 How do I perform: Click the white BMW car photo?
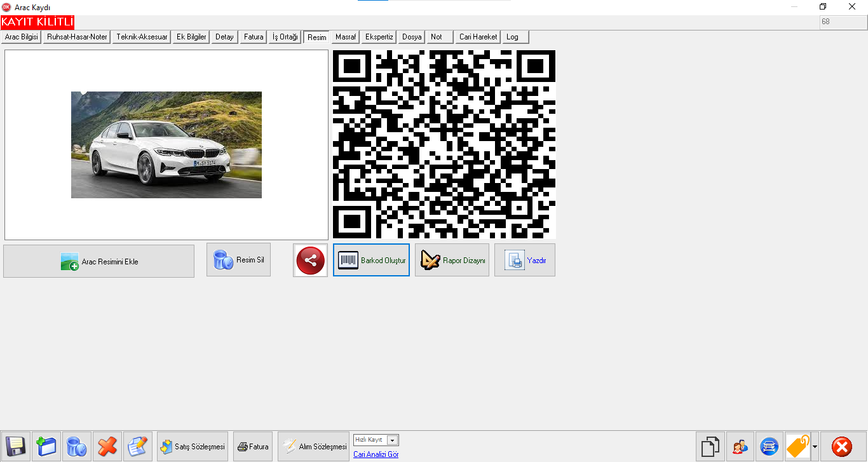point(166,145)
